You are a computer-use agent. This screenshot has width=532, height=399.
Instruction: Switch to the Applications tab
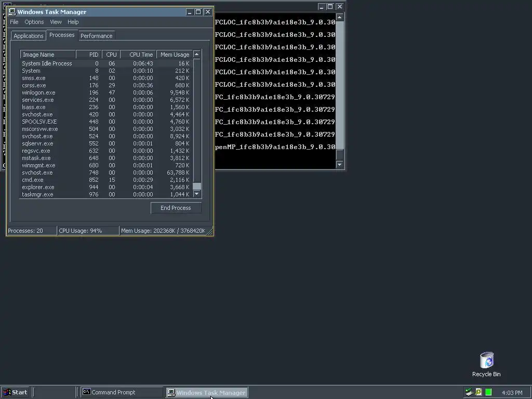point(29,36)
